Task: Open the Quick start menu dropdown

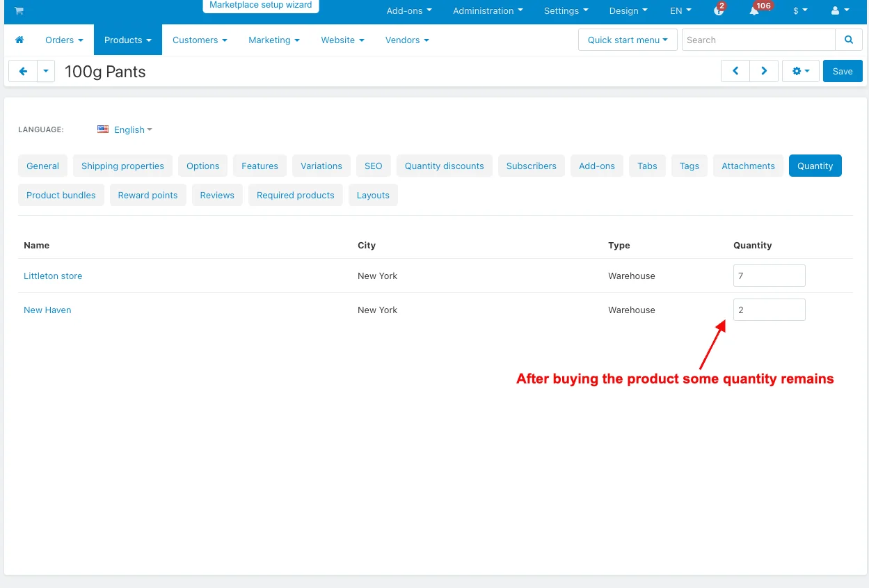Action: [628, 40]
